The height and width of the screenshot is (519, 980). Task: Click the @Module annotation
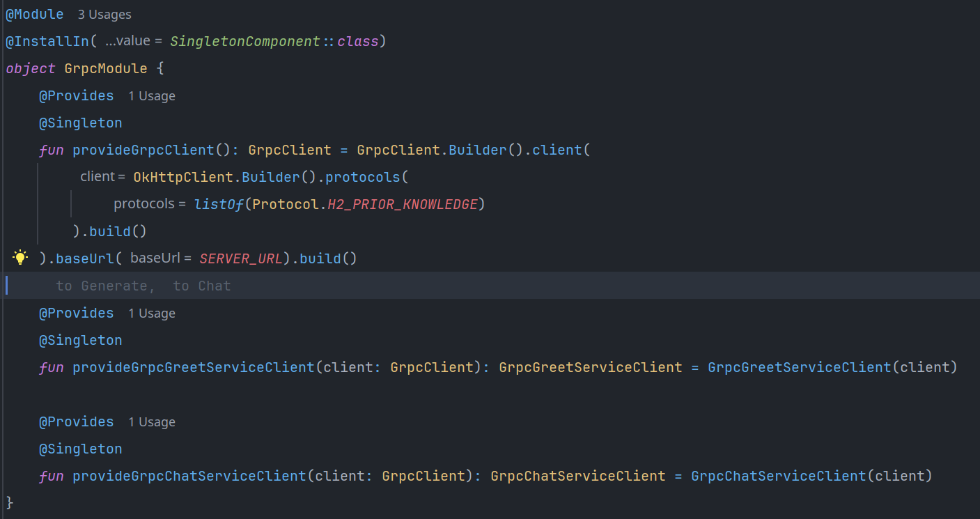[35, 15]
